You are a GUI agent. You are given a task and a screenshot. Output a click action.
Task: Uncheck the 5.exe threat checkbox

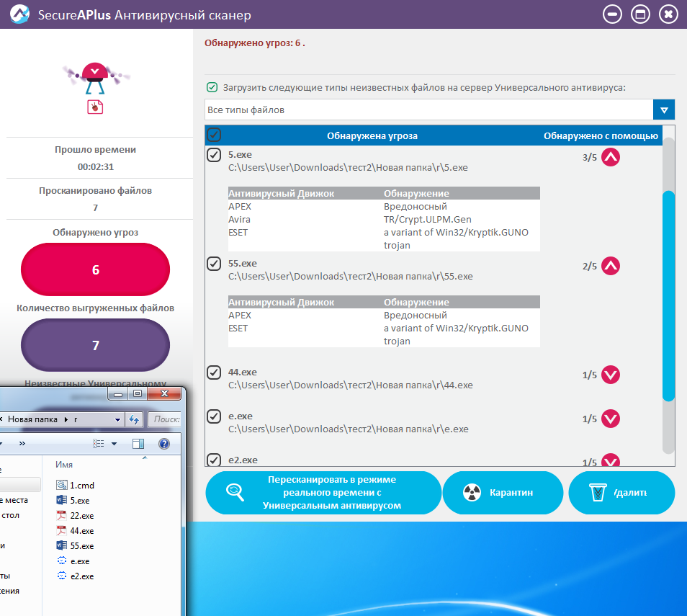tap(214, 155)
